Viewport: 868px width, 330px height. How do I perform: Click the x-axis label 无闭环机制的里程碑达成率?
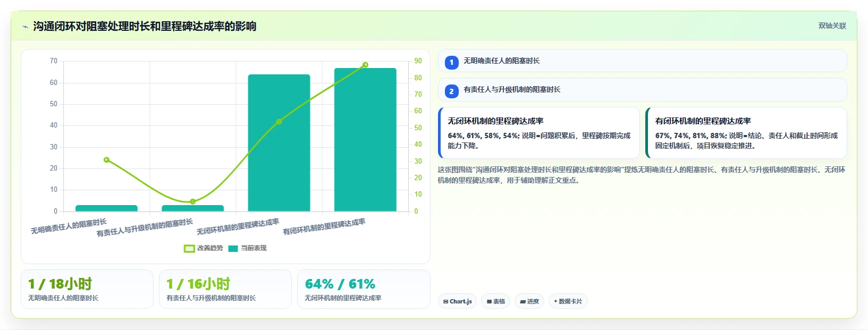[238, 227]
